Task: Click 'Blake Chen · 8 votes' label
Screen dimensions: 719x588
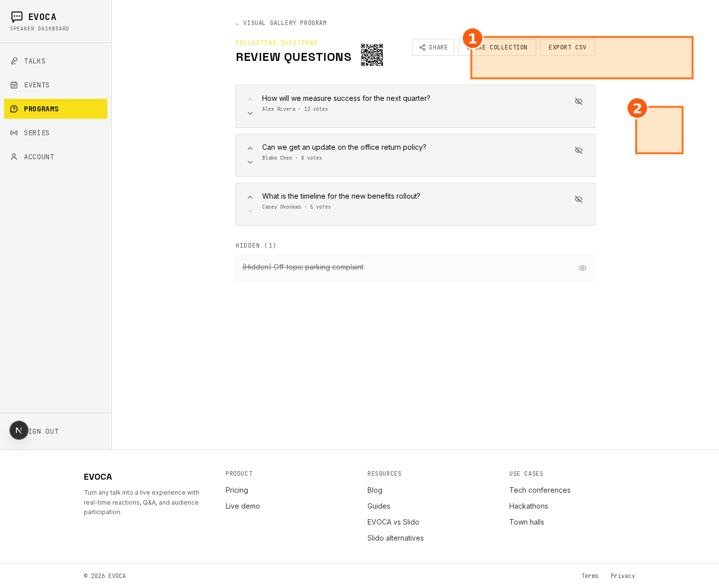Action: [292, 158]
